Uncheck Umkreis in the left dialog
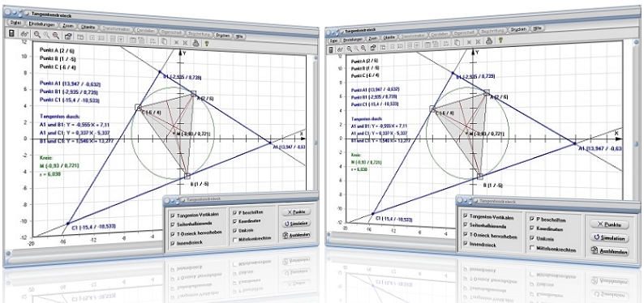The image size is (644, 303). [x=235, y=230]
